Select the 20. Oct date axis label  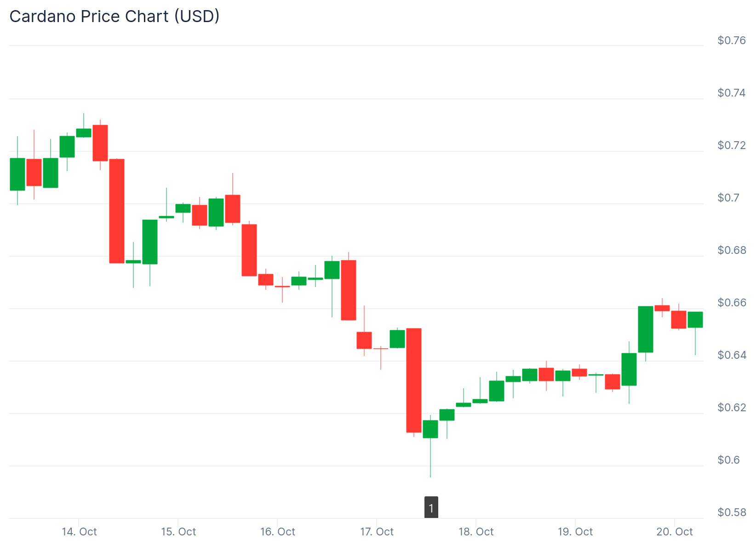(x=675, y=532)
